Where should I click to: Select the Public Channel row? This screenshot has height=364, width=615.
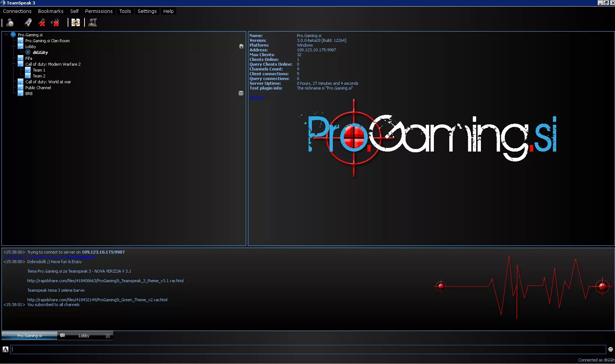click(38, 88)
